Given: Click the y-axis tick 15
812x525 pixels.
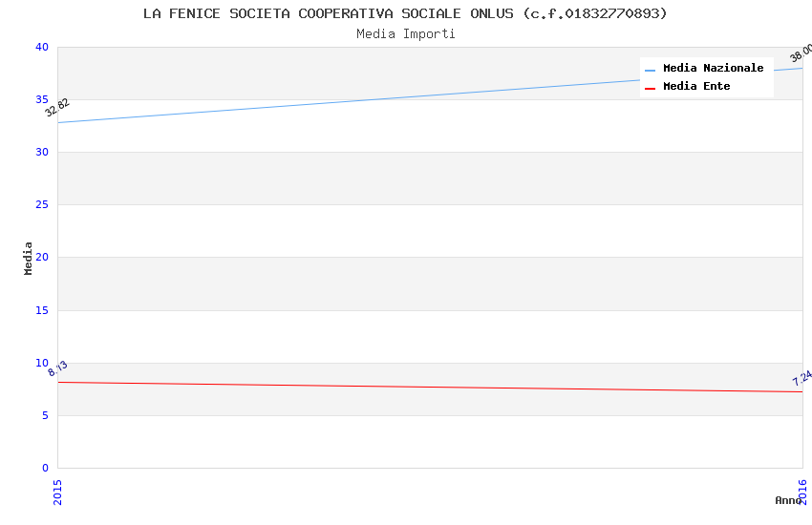Looking at the screenshot, I should [42, 310].
